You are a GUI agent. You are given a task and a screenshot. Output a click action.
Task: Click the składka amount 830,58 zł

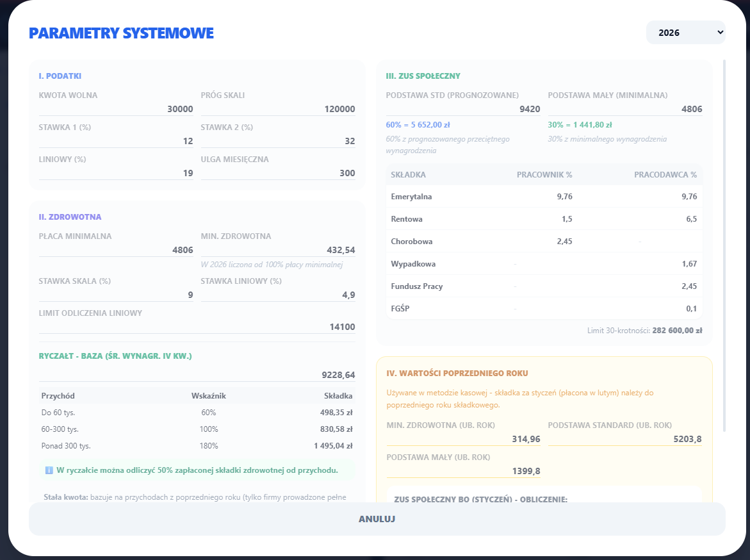click(336, 429)
